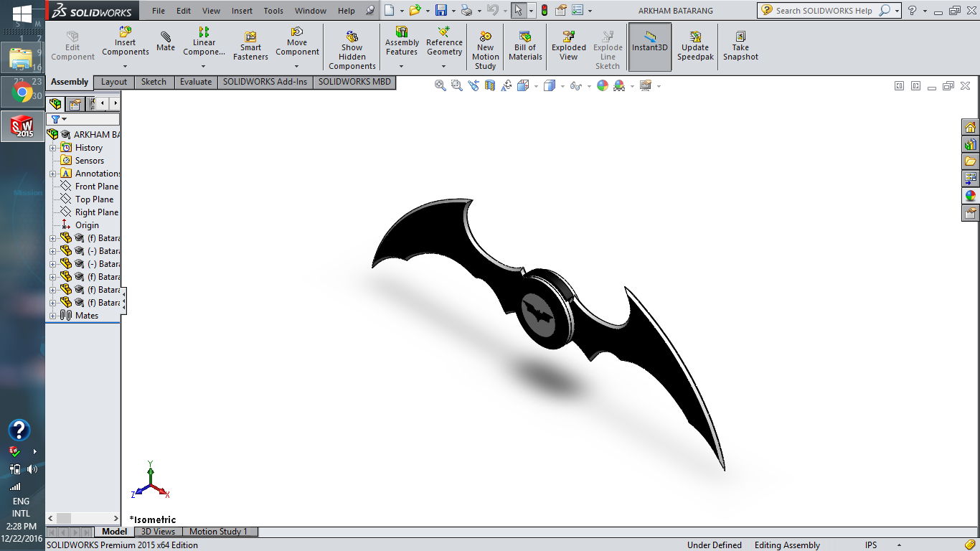The image size is (980, 551).
Task: Open File Explorer task pane tab
Action: point(971,161)
